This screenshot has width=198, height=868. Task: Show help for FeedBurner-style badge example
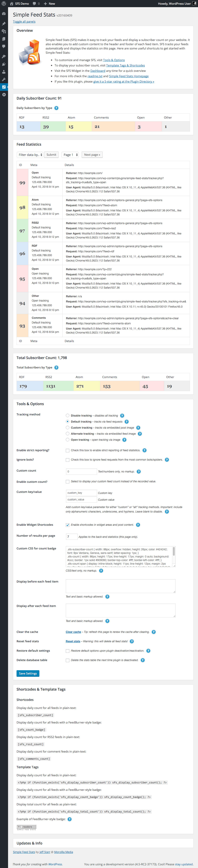click(70, 819)
